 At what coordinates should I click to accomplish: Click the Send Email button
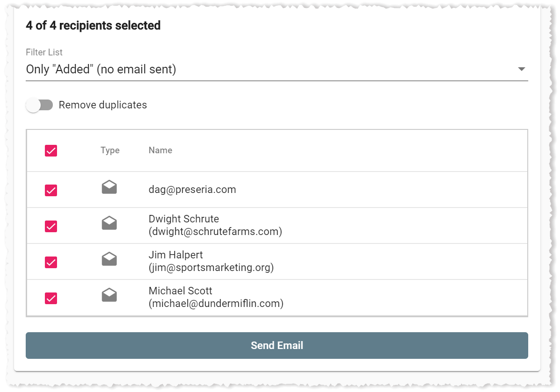click(x=277, y=346)
